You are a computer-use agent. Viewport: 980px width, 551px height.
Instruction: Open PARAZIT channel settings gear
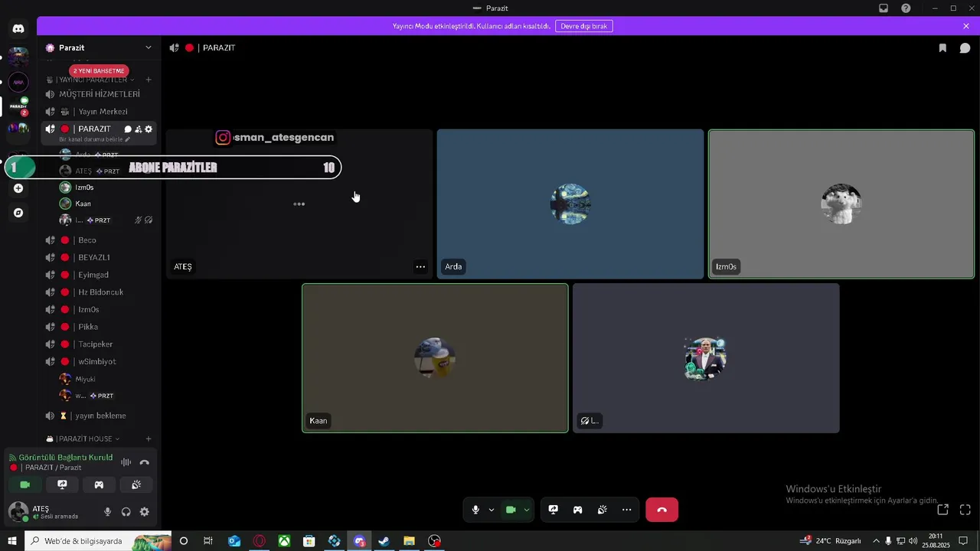(x=149, y=129)
